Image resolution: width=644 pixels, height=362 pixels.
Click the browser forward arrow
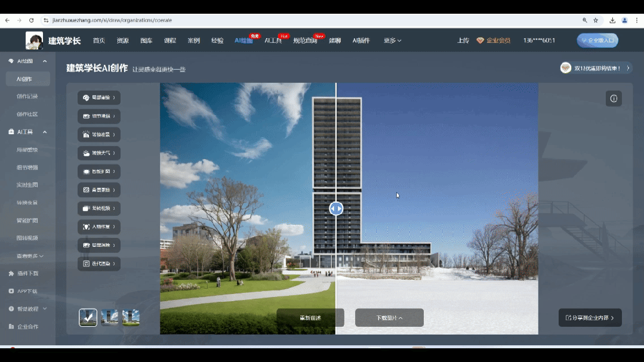pos(19,20)
